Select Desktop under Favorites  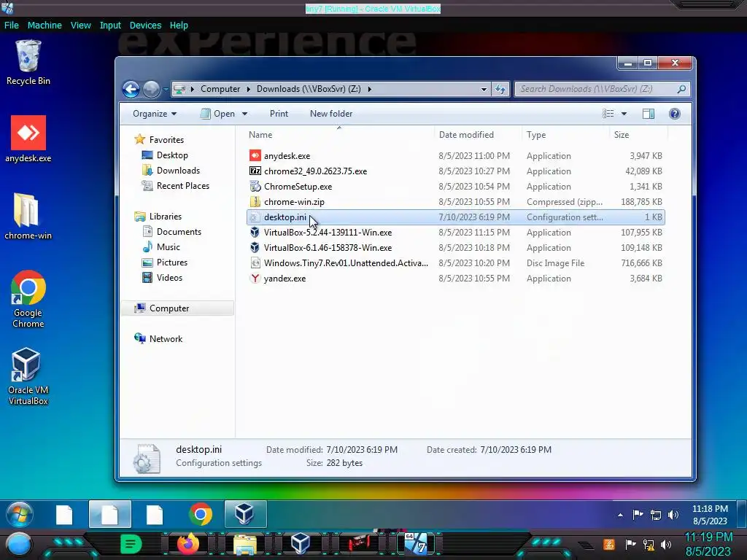coord(172,155)
